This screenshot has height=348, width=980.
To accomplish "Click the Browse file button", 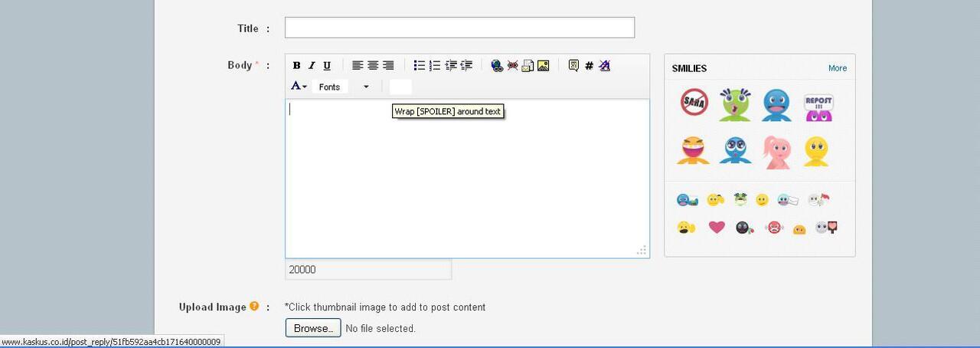I will coord(313,328).
